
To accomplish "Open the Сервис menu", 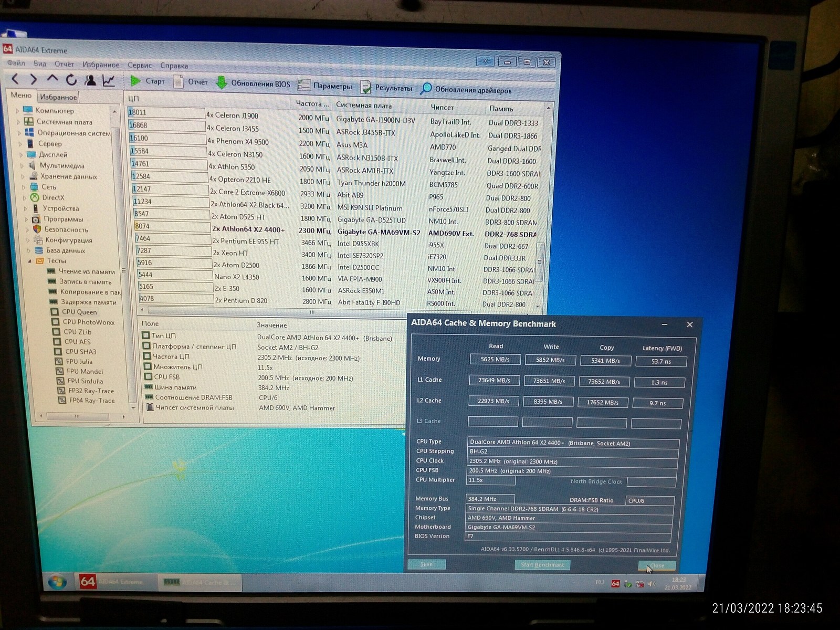I will pyautogui.click(x=140, y=65).
